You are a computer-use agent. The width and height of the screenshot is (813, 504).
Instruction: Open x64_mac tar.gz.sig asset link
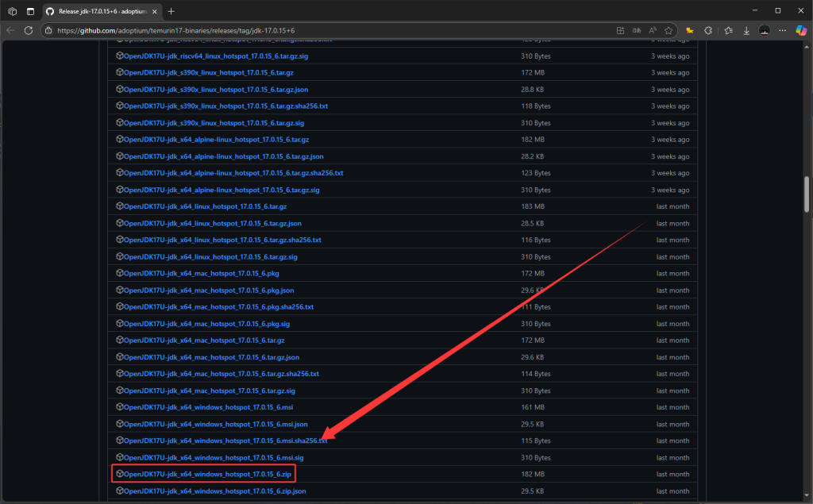(x=209, y=391)
